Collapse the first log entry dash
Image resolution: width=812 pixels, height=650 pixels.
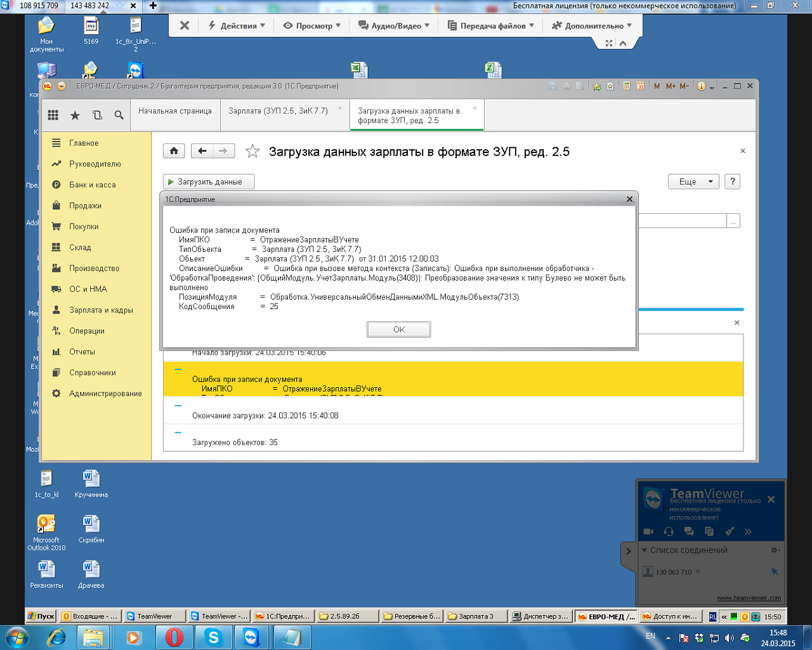[x=178, y=369]
